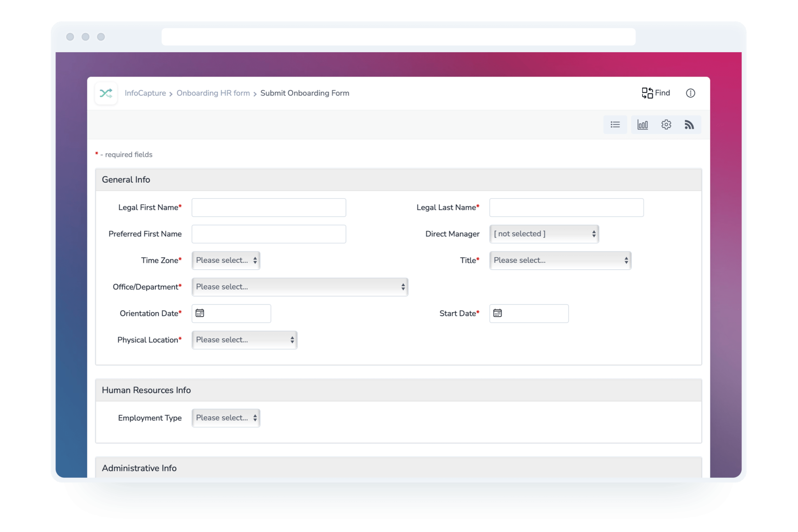Open the statistics bar chart icon
The image size is (798, 532).
click(643, 125)
